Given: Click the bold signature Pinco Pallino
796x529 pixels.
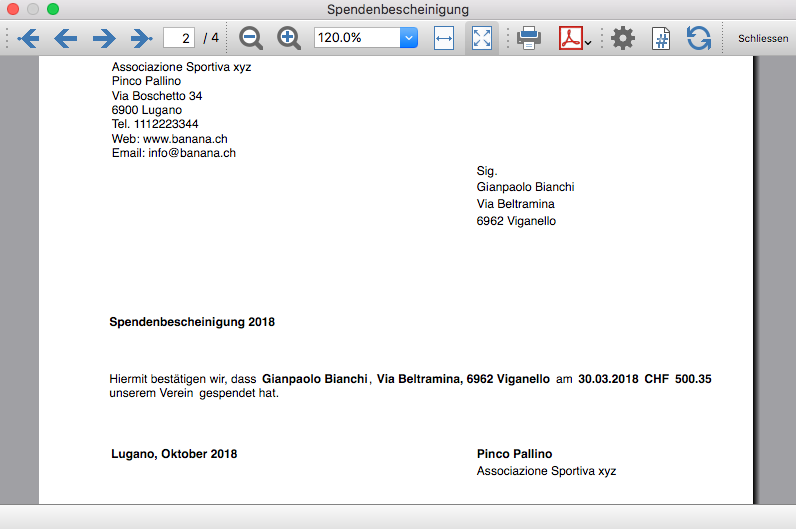Looking at the screenshot, I should 514,454.
